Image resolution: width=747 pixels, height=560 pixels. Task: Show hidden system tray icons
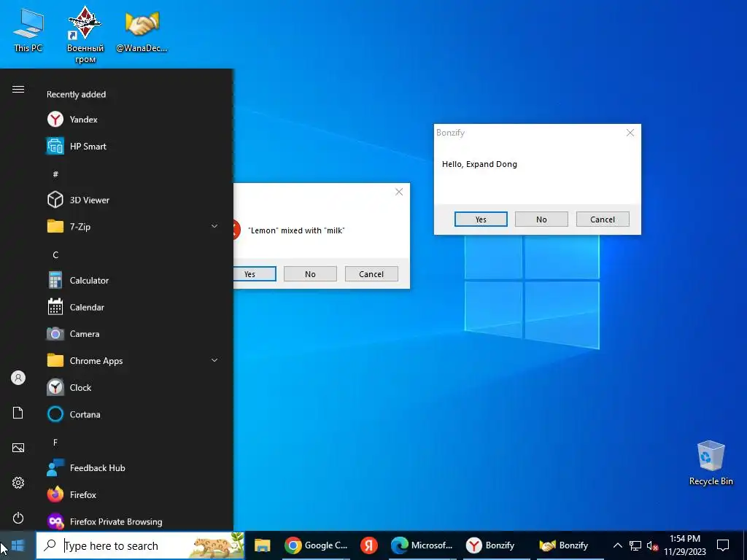[x=617, y=545]
